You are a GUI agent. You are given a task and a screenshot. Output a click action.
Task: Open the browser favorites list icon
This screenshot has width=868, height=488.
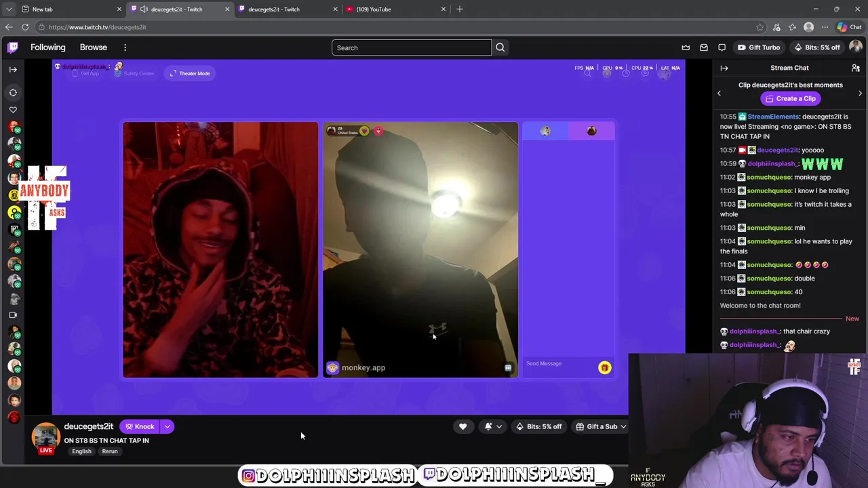click(793, 27)
